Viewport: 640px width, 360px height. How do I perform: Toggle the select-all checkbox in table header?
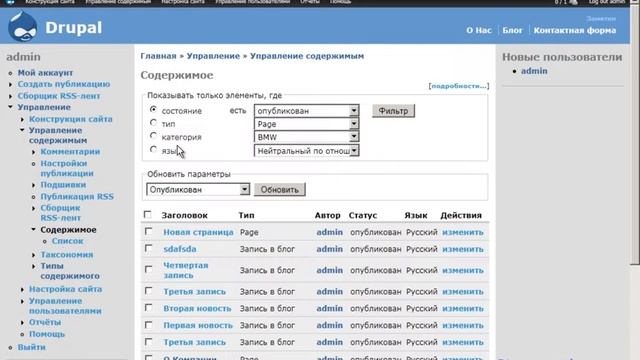tap(148, 214)
